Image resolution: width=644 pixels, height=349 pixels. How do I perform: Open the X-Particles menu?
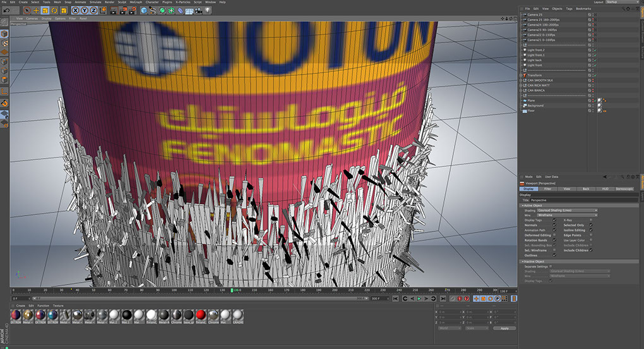[x=182, y=2]
